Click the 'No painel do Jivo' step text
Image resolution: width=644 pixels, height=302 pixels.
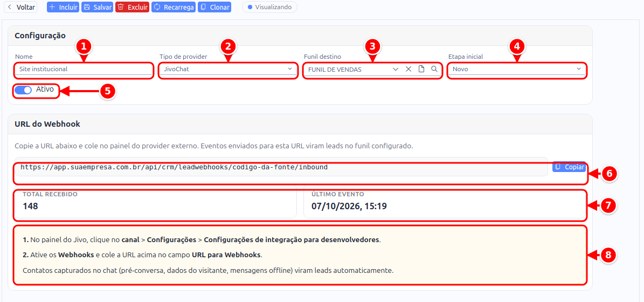[x=202, y=239]
